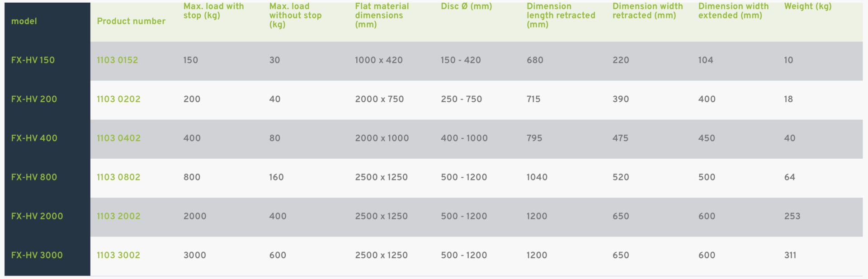Select model FX-HV 800
The width and height of the screenshot is (868, 279).
(34, 177)
